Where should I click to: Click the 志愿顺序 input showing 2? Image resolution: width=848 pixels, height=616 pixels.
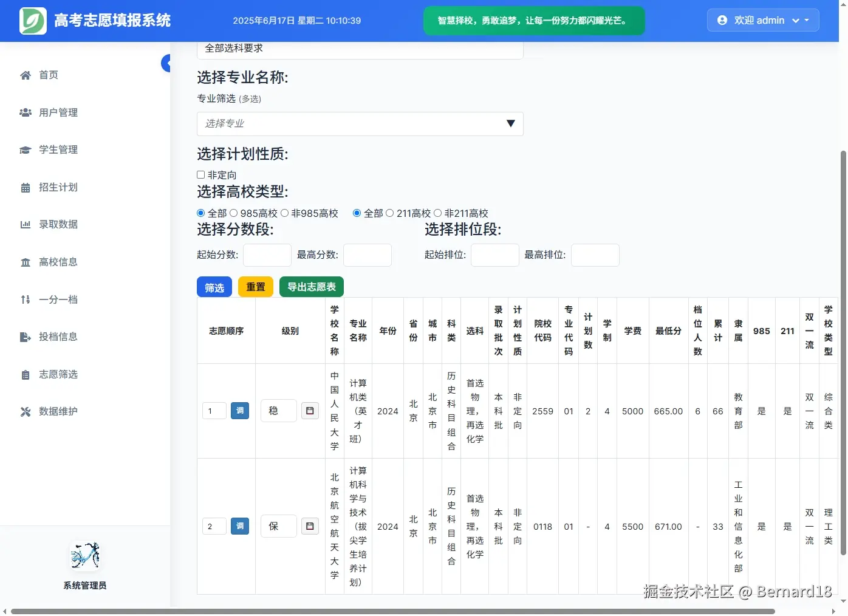pos(214,526)
